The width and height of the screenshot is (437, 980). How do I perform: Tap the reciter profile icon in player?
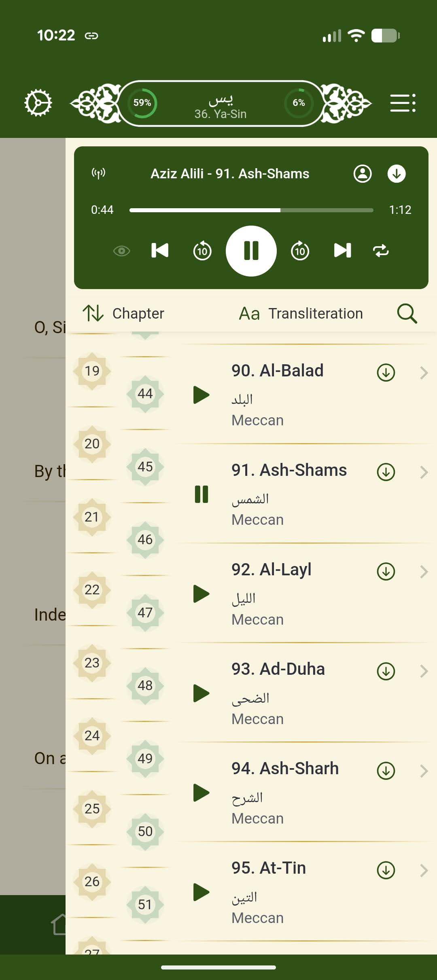tap(363, 173)
